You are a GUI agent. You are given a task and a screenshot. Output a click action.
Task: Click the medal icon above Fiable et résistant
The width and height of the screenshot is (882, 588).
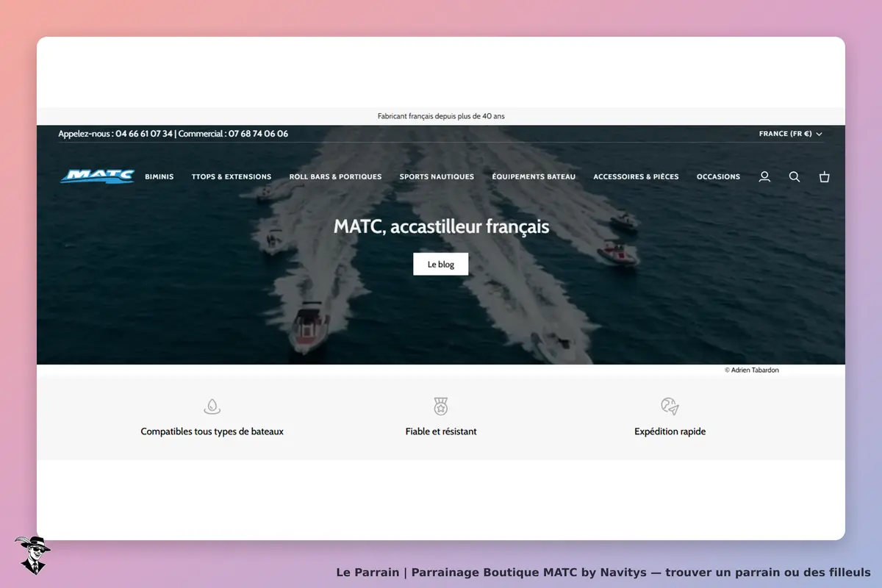[x=441, y=406]
